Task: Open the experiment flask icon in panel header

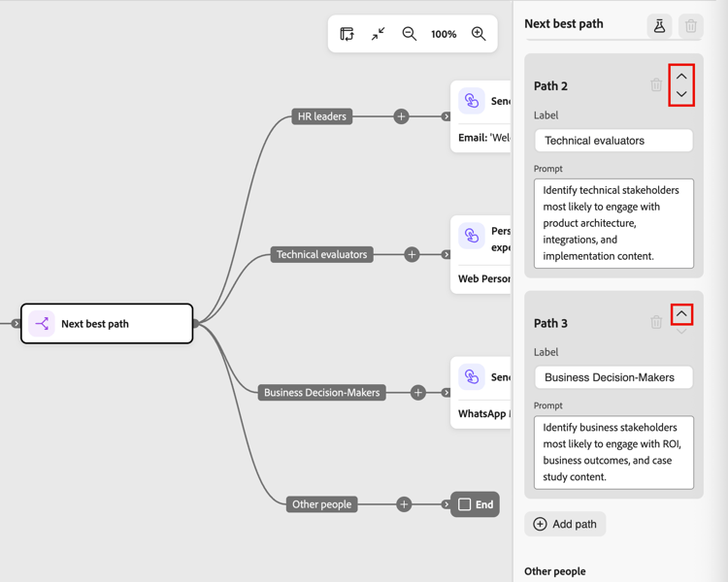Action: pyautogui.click(x=659, y=26)
